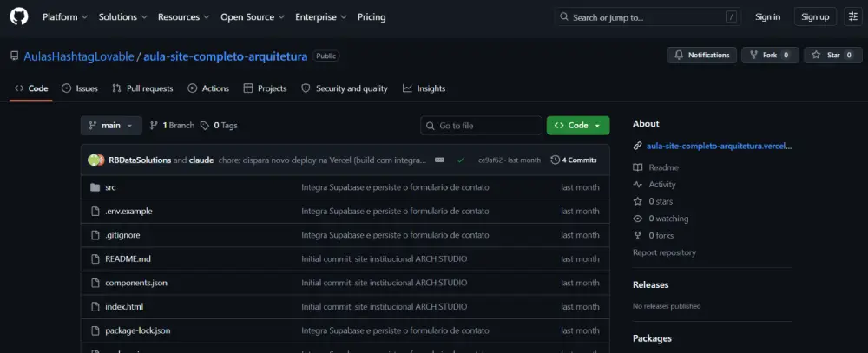Screen dimensions: 868x353
Task: Expand the Enterprise menu
Action: (321, 17)
